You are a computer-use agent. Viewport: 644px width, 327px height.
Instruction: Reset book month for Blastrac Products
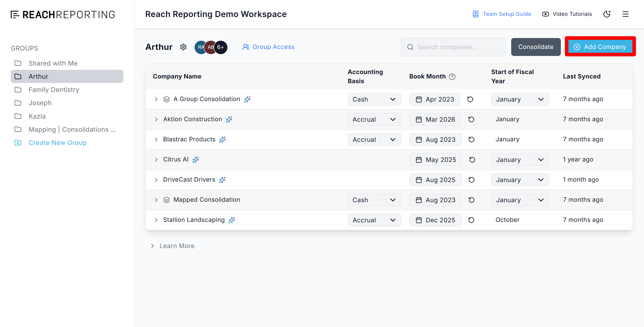point(471,140)
